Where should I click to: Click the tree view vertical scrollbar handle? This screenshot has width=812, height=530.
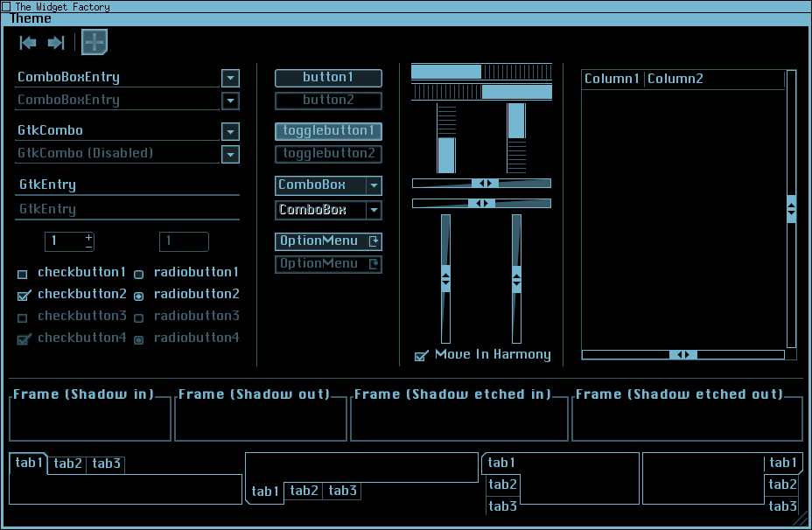tap(791, 209)
